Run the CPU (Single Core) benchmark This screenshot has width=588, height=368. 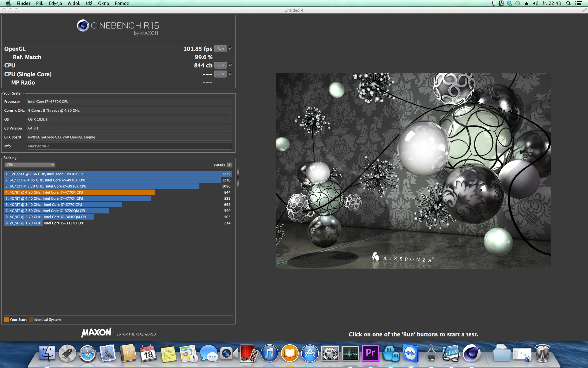coord(221,74)
